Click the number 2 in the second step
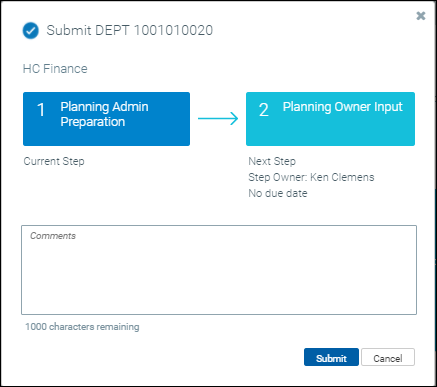 (x=263, y=110)
